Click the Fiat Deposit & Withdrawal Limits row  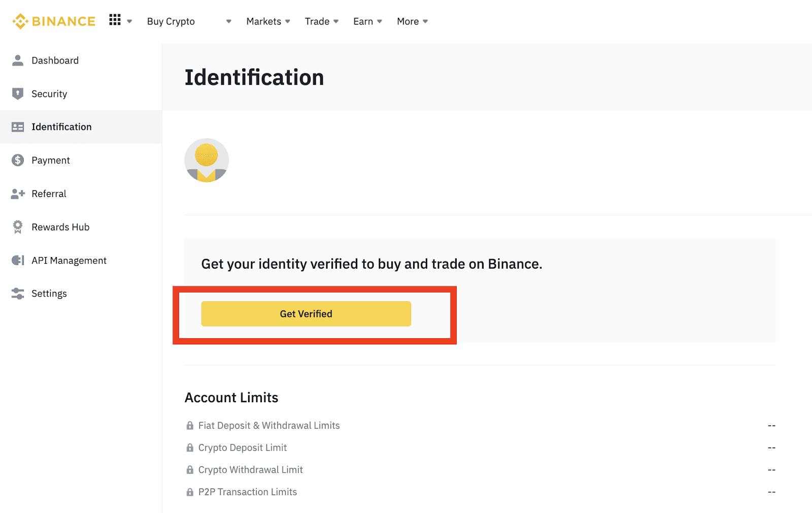(x=269, y=426)
